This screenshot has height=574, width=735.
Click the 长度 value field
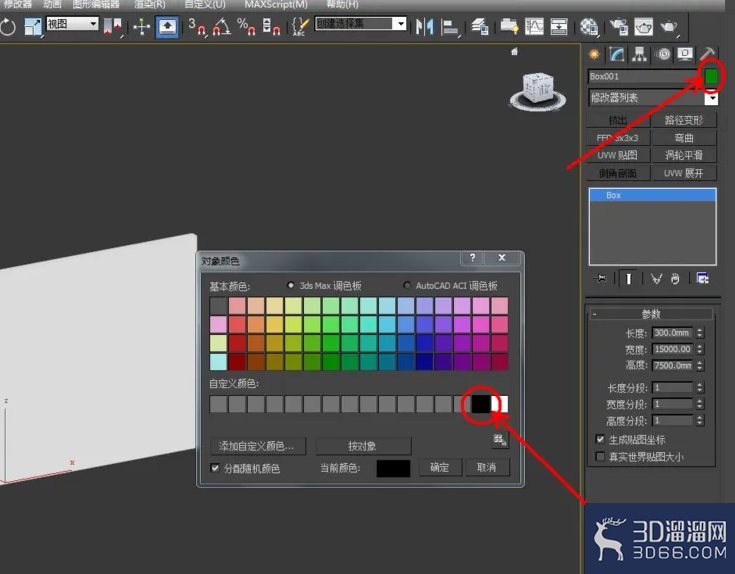pyautogui.click(x=672, y=333)
